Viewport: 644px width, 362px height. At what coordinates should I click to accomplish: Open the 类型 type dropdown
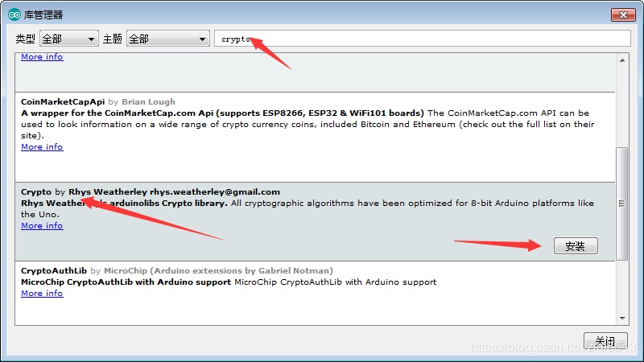click(x=69, y=39)
